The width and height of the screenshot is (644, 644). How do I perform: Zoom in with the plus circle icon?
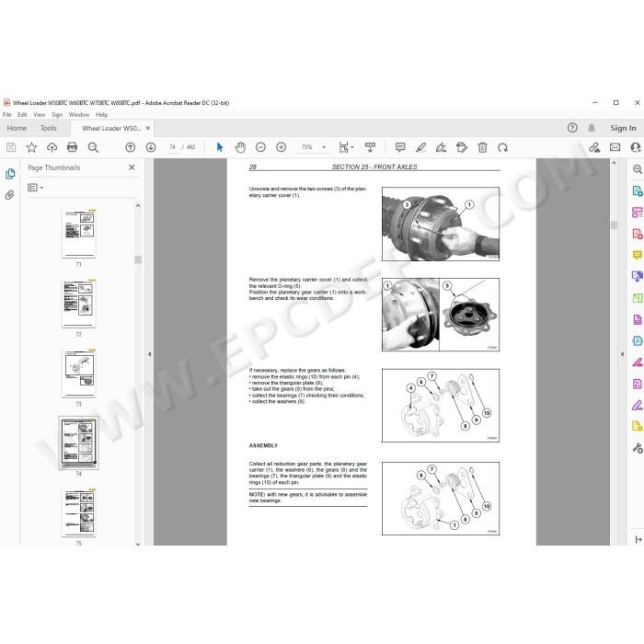coord(282,147)
